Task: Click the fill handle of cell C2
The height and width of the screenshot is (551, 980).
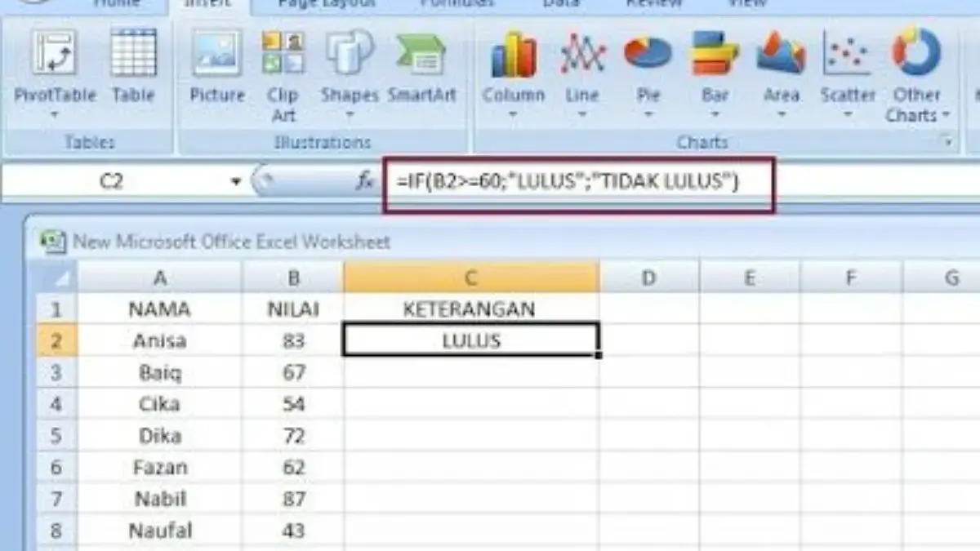Action: (x=599, y=356)
